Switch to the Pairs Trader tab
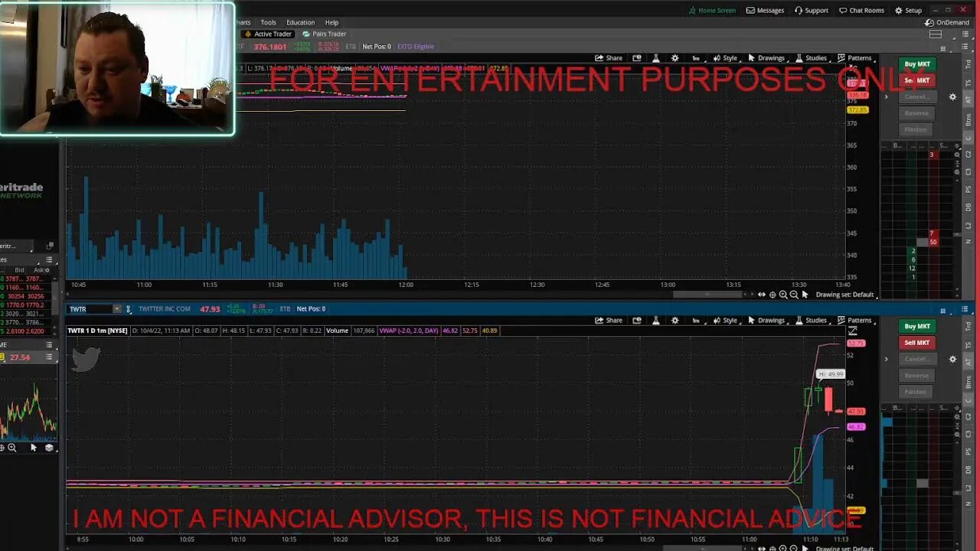 click(x=325, y=34)
